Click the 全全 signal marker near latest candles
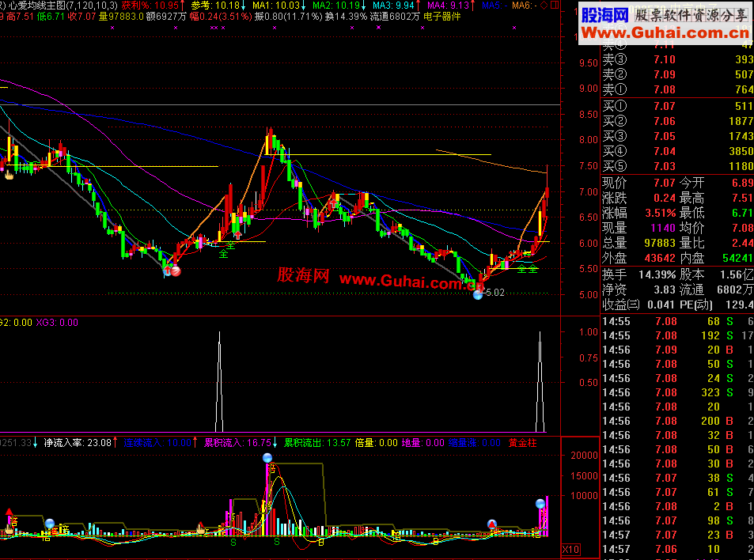 click(527, 269)
